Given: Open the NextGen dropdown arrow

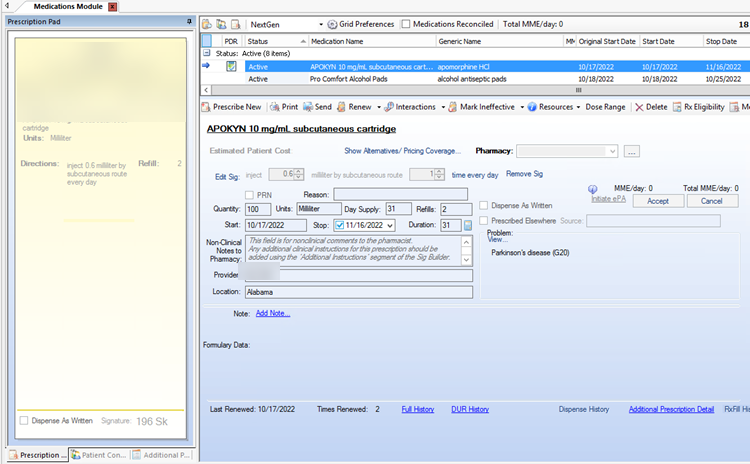Looking at the screenshot, I should pyautogui.click(x=321, y=24).
